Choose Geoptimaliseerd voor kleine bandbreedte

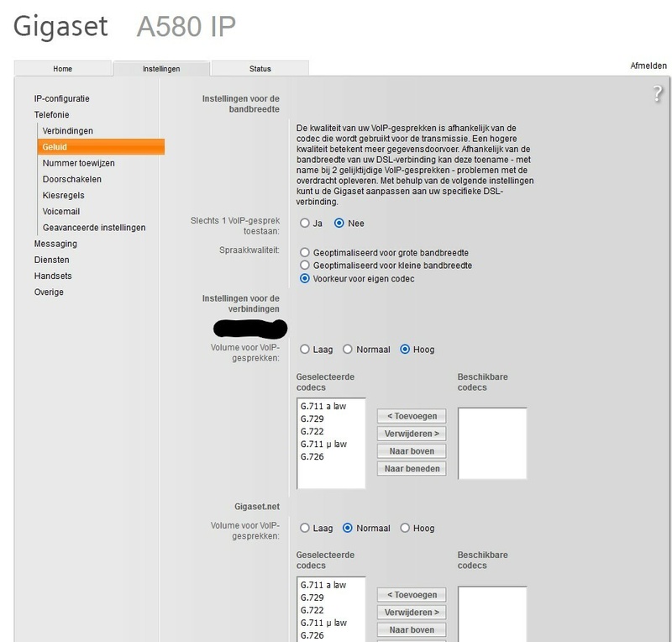point(305,265)
